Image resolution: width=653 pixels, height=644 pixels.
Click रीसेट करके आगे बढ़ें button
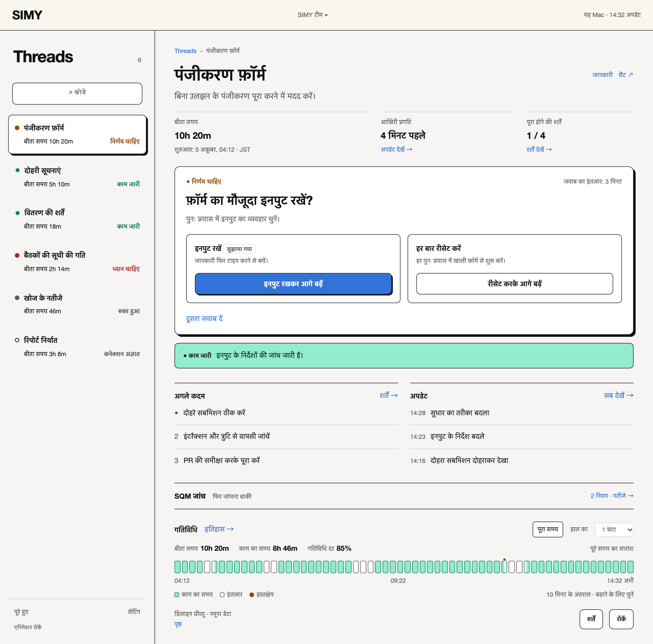pyautogui.click(x=515, y=284)
